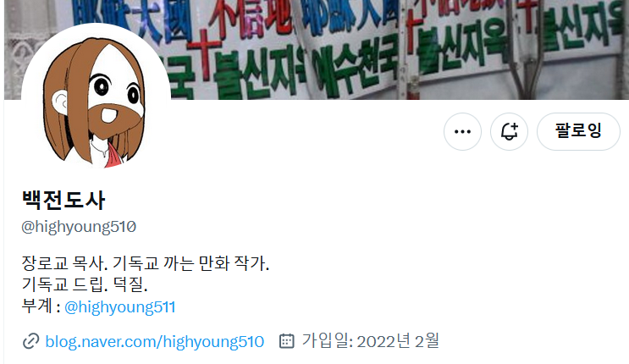629x364 pixels.
Task: Click the join date 2022년 2월 text
Action: click(x=398, y=341)
